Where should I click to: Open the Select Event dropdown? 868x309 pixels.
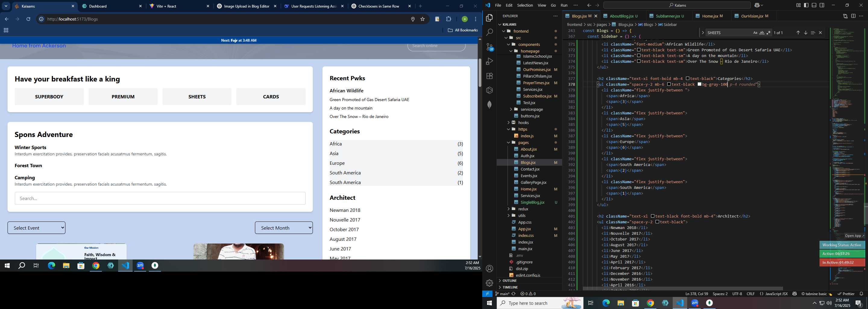click(36, 228)
